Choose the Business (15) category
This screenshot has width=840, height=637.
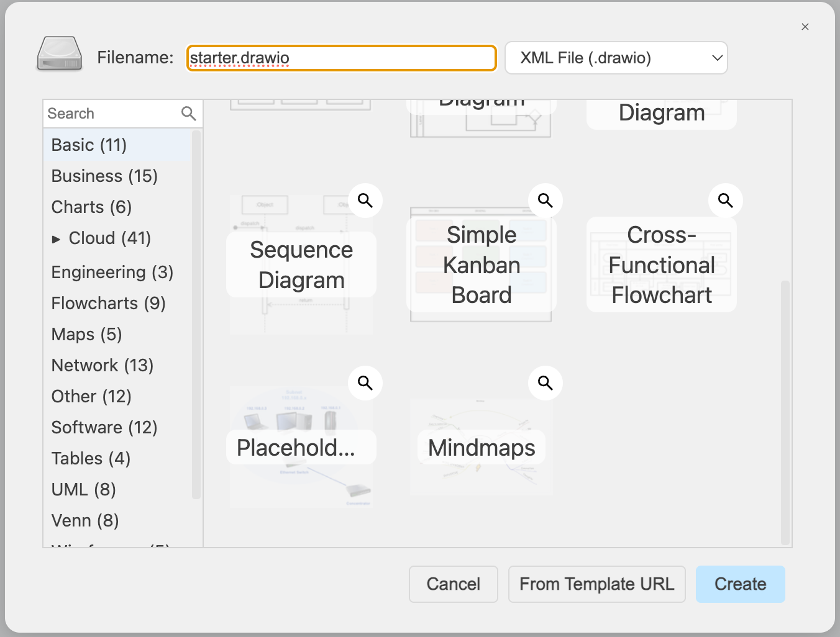104,176
